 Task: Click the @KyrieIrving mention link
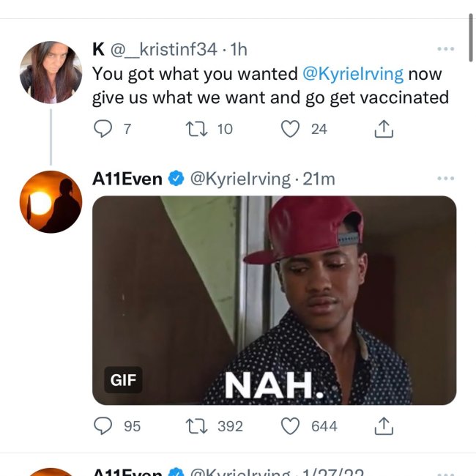click(353, 75)
